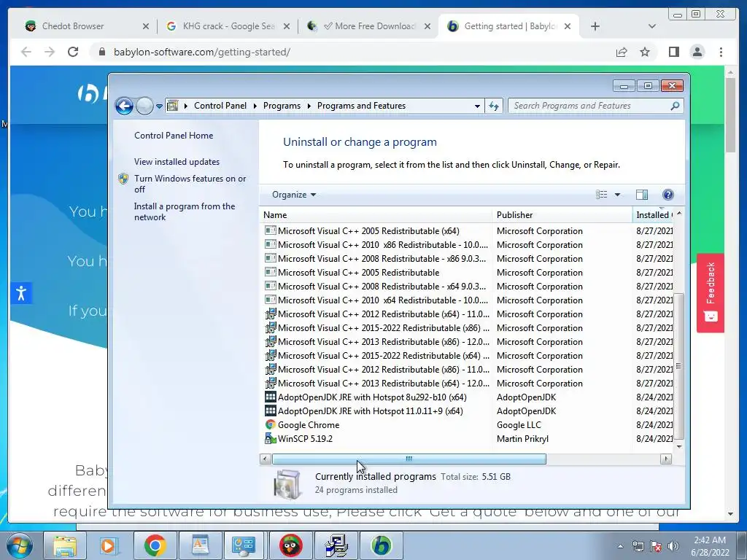The image size is (747, 560).
Task: Open the tab search dropdown chevron
Action: pos(651,26)
